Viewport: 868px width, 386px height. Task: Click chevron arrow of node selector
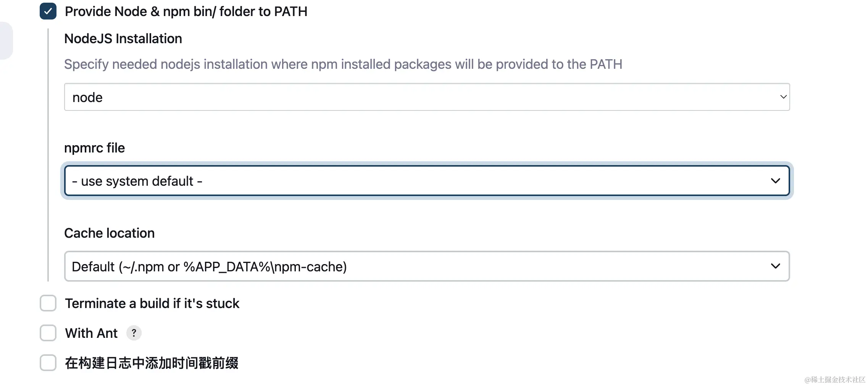783,97
